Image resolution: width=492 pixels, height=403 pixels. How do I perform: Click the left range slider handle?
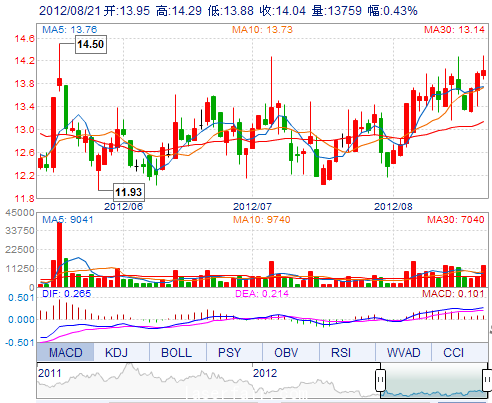pos(380,380)
